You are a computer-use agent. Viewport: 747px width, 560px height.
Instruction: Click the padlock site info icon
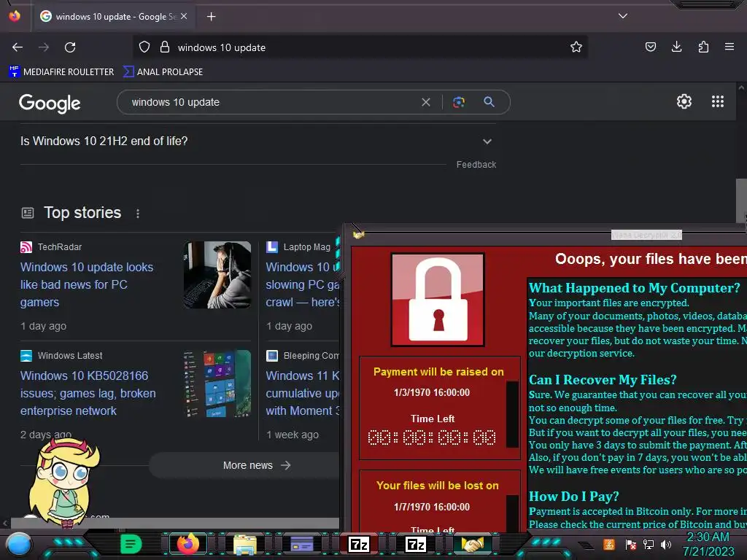pyautogui.click(x=165, y=47)
